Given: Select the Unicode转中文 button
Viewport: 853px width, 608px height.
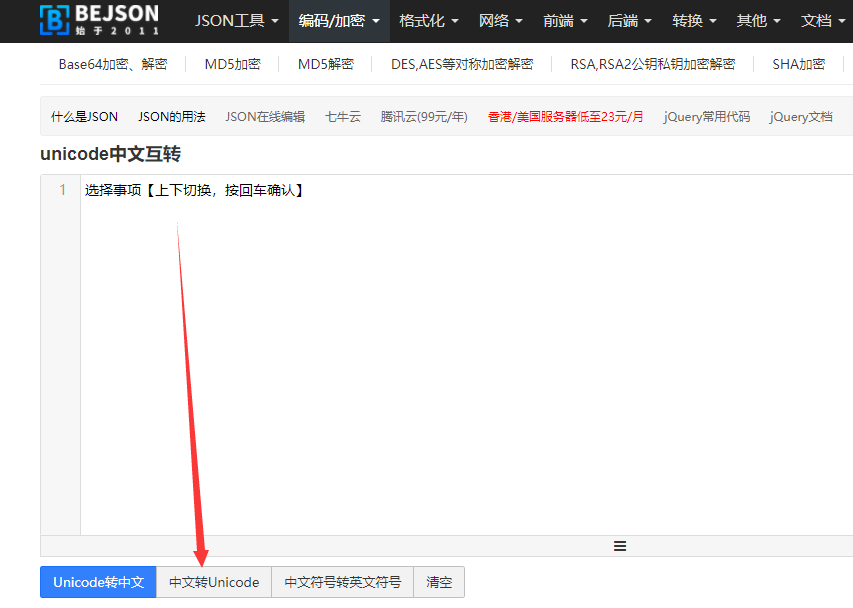Looking at the screenshot, I should (98, 581).
